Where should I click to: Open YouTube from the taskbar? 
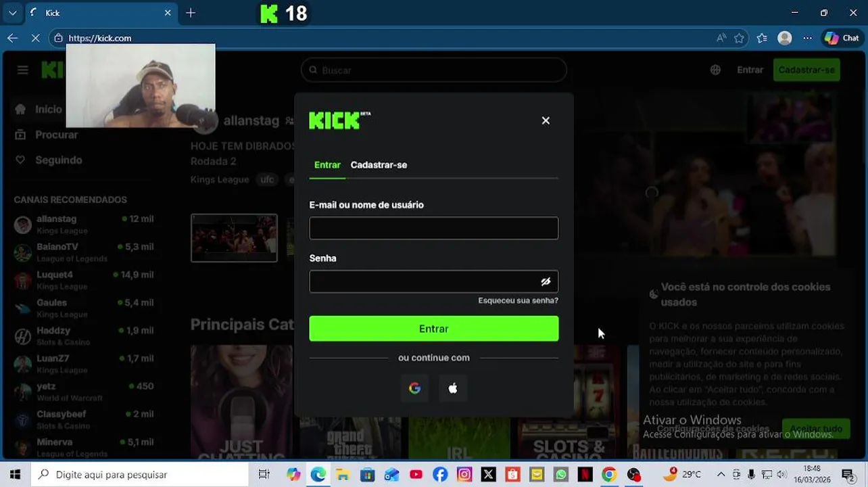click(x=416, y=475)
